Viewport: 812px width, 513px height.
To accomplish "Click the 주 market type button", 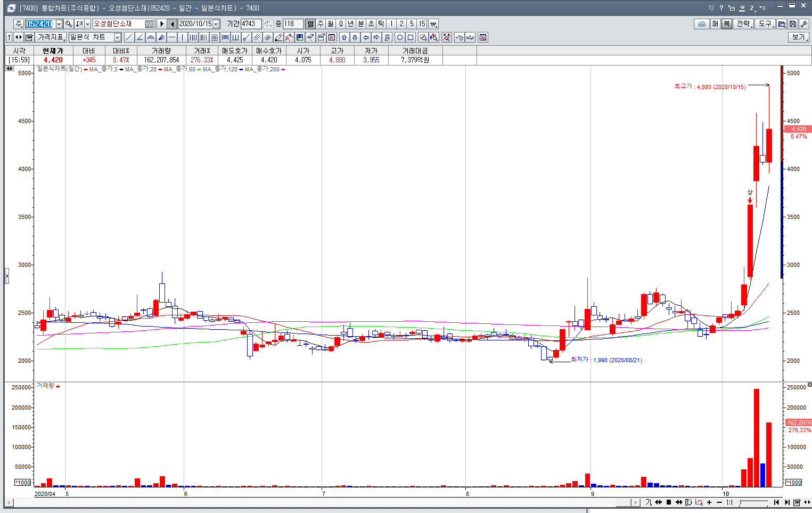I will click(x=19, y=24).
